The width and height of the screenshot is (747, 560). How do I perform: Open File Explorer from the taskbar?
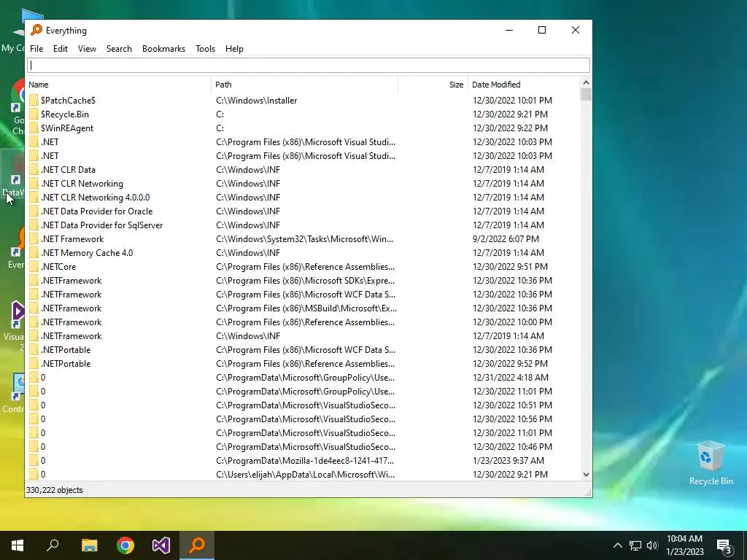(x=89, y=545)
